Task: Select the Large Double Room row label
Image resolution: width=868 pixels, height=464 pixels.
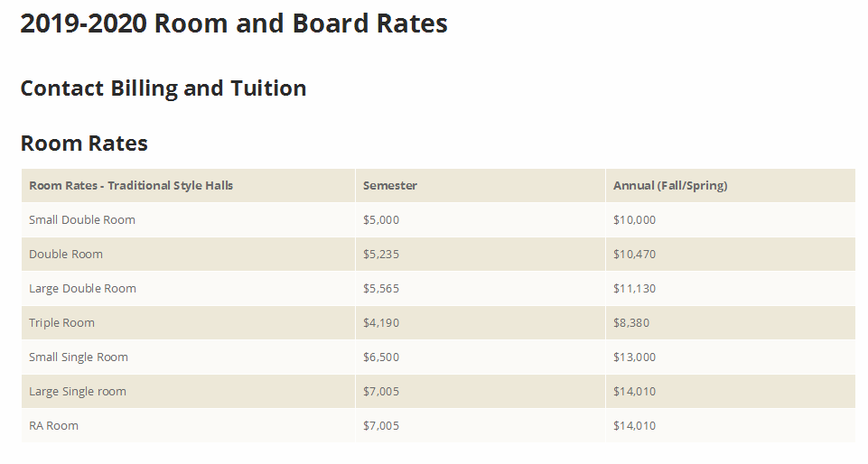Action: tap(82, 288)
